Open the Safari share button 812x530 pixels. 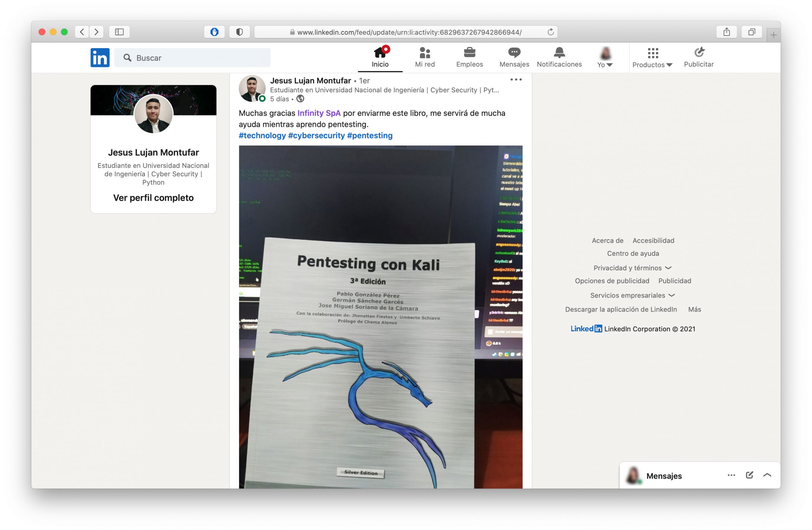[x=727, y=32]
